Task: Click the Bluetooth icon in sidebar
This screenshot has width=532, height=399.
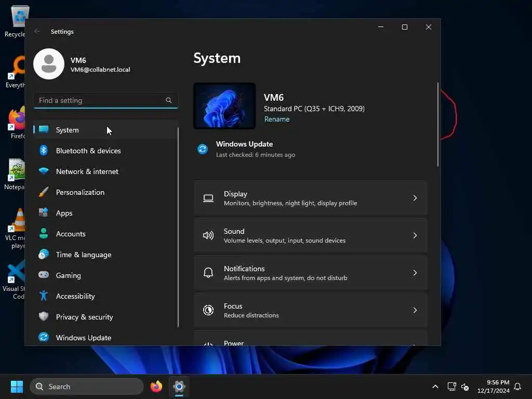Action: [44, 150]
